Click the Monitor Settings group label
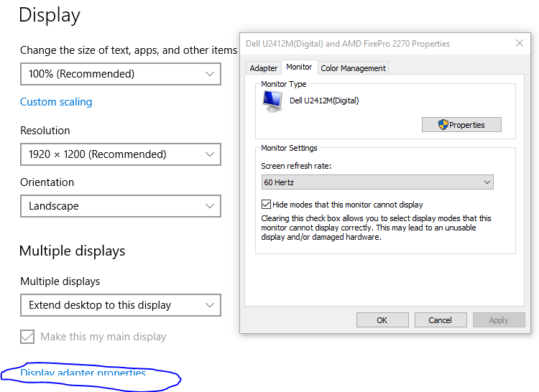The width and height of the screenshot is (539, 392). point(289,148)
